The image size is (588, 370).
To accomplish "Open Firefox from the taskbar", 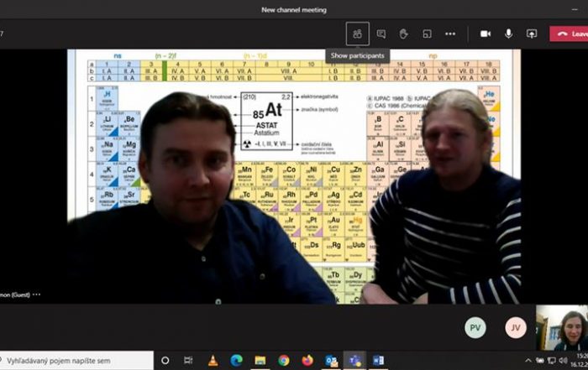I will click(x=307, y=361).
